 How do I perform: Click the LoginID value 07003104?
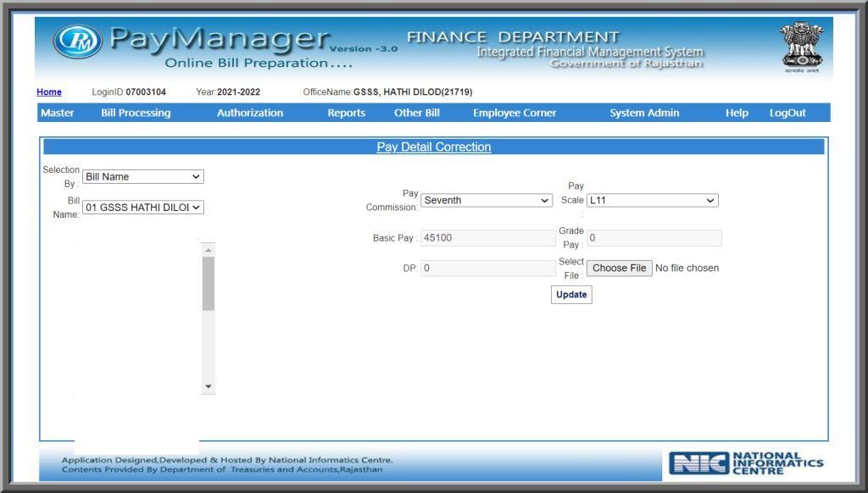pyautogui.click(x=146, y=91)
